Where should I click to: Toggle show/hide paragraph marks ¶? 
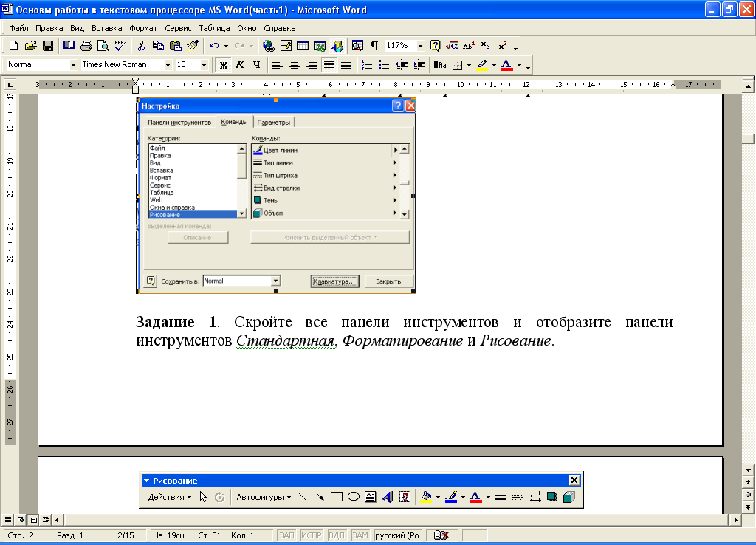point(374,46)
